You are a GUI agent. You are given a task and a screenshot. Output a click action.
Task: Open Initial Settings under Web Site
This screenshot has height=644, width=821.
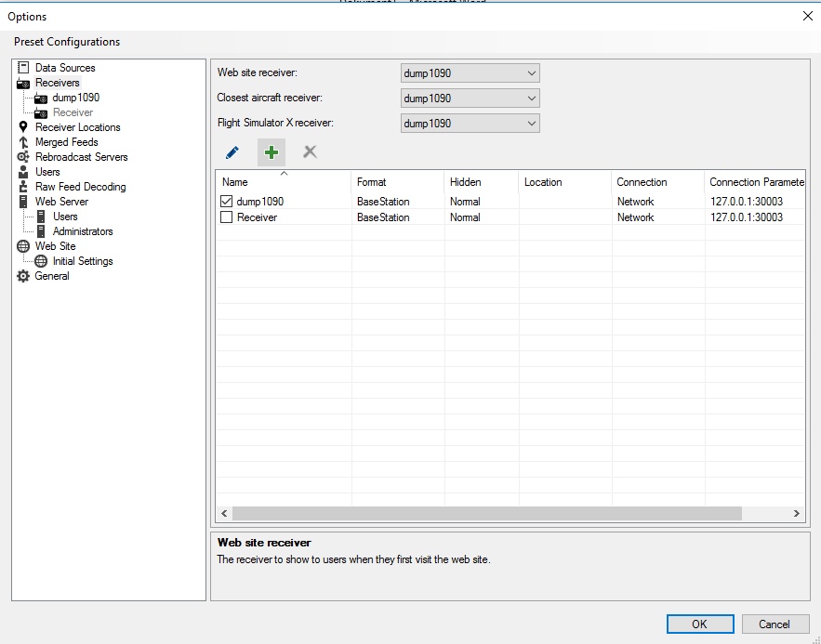point(83,261)
